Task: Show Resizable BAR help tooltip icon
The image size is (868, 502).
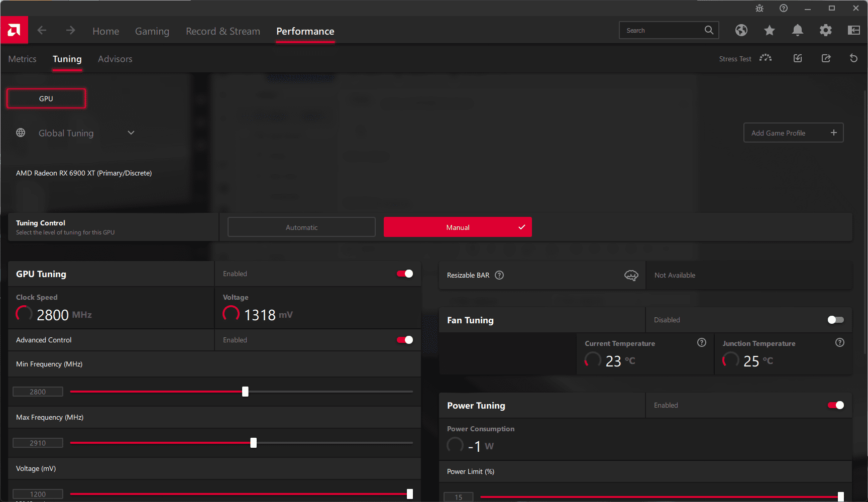Action: click(x=499, y=275)
